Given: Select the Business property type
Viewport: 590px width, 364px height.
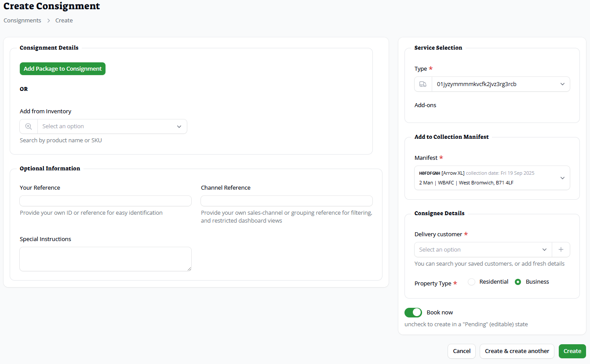Looking at the screenshot, I should 518,282.
